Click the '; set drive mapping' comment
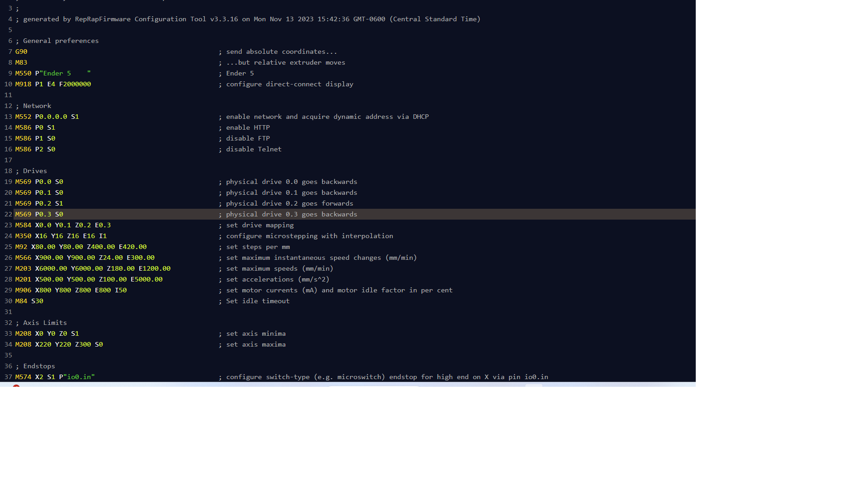This screenshot has height=488, width=868. (256, 225)
